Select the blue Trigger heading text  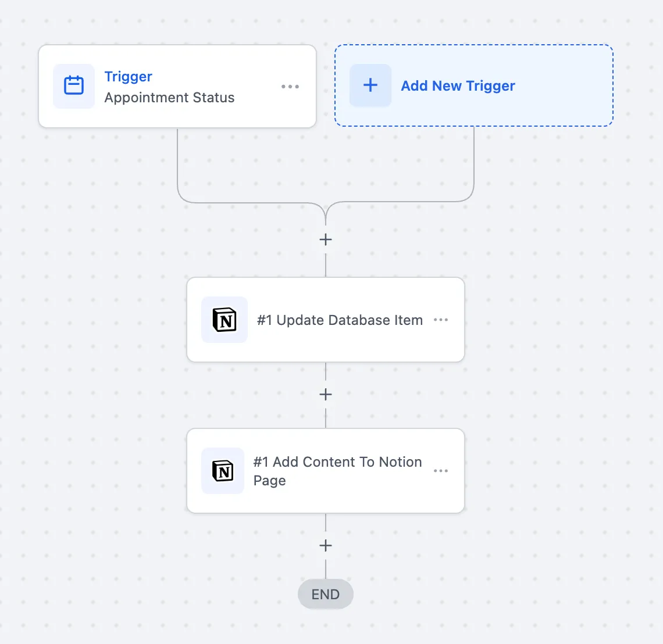coord(128,77)
